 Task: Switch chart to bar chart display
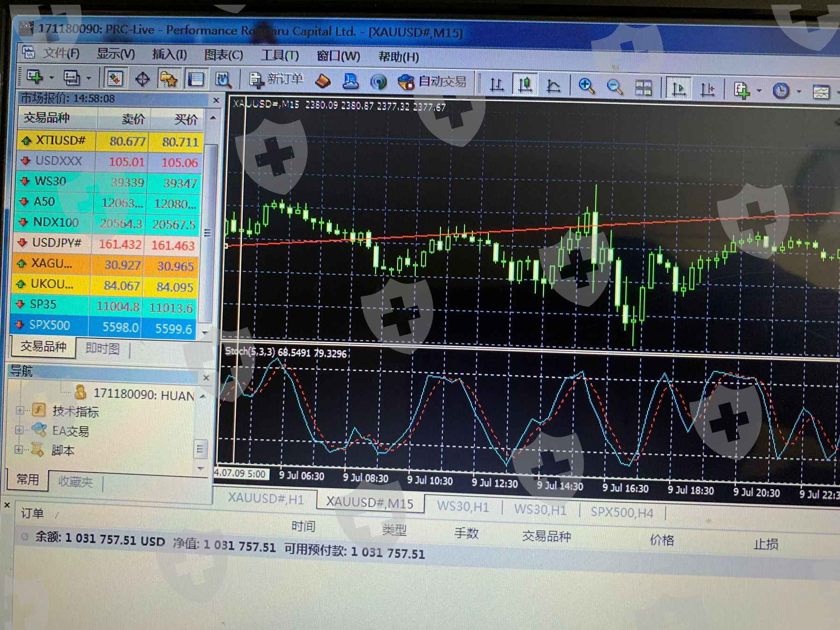pyautogui.click(x=496, y=85)
